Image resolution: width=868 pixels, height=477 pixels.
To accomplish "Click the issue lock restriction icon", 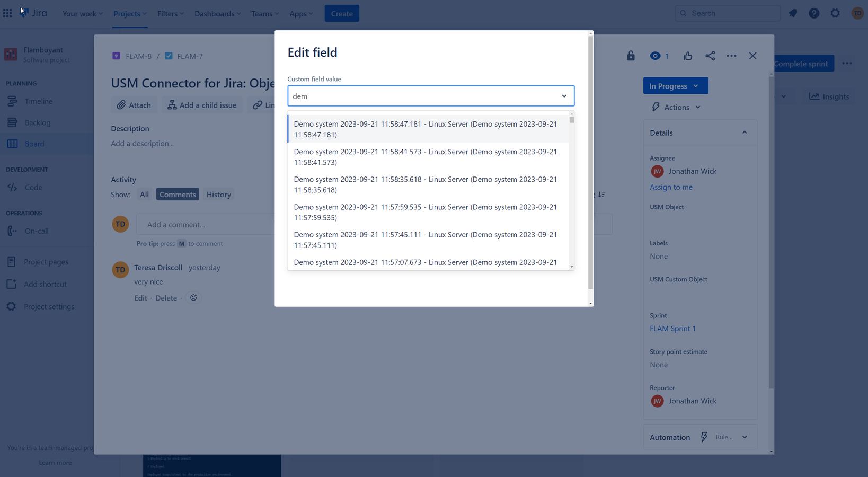I will [x=631, y=56].
